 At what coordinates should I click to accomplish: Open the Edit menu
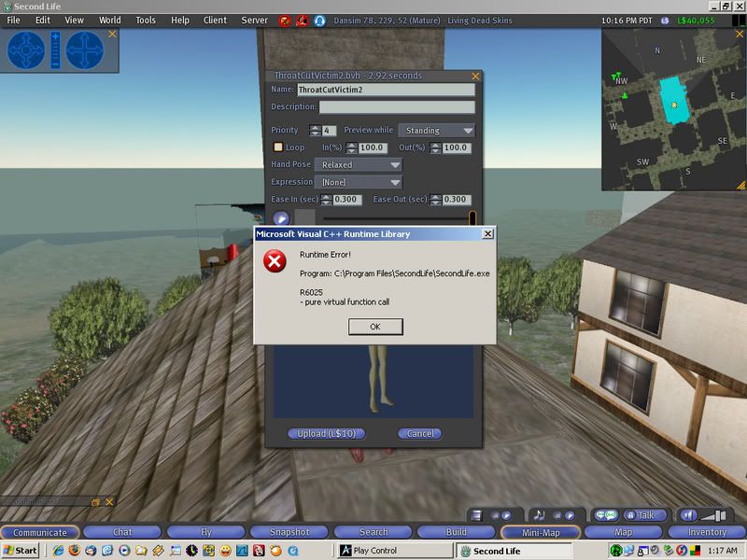point(42,20)
